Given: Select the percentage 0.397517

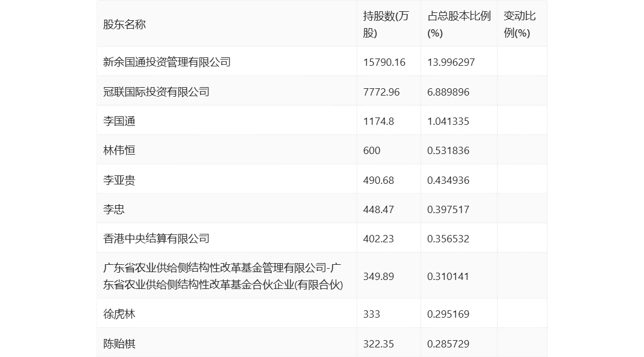Looking at the screenshot, I should click(448, 209).
